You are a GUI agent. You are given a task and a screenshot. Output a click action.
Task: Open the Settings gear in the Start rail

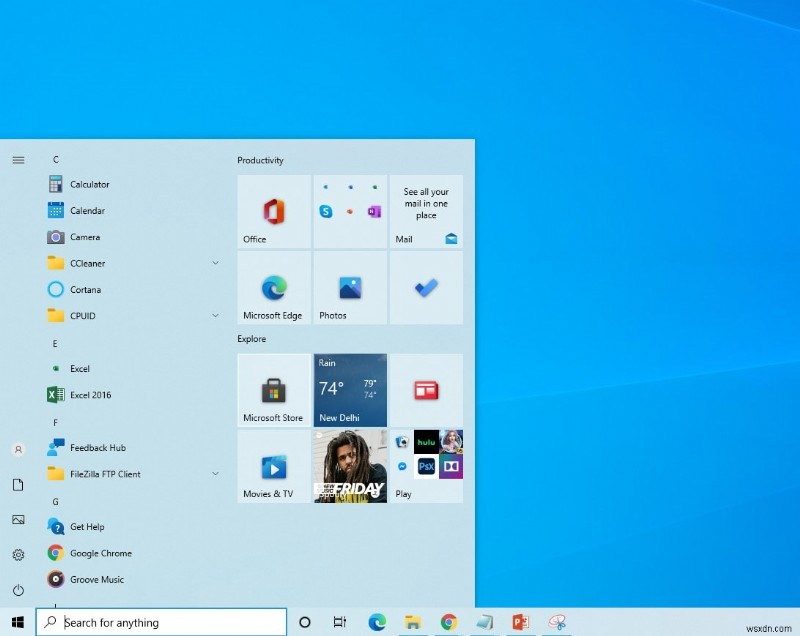pyautogui.click(x=18, y=555)
